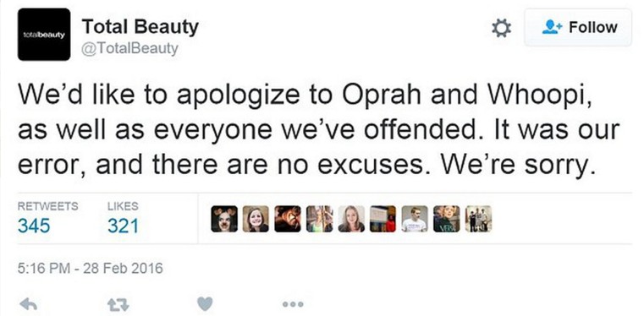This screenshot has height=316, width=644.
Task: Open the totalbeauty profile avatar
Action: tap(44, 35)
